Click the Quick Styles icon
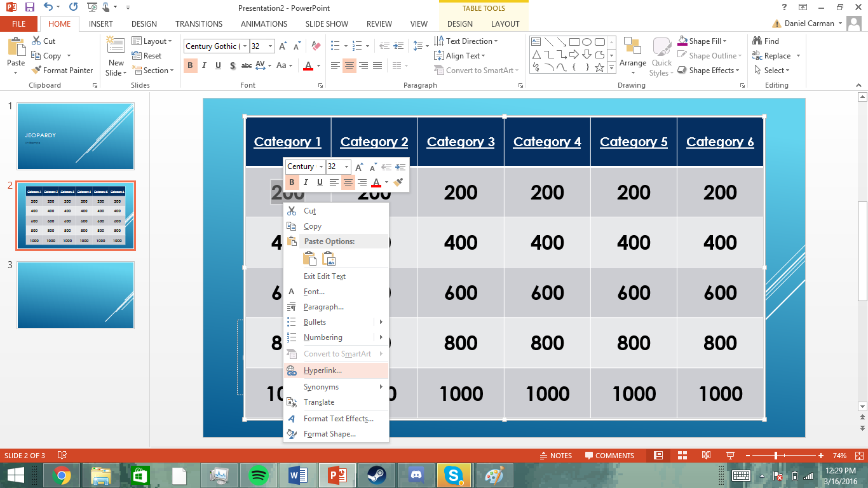The height and width of the screenshot is (488, 868). (662, 47)
